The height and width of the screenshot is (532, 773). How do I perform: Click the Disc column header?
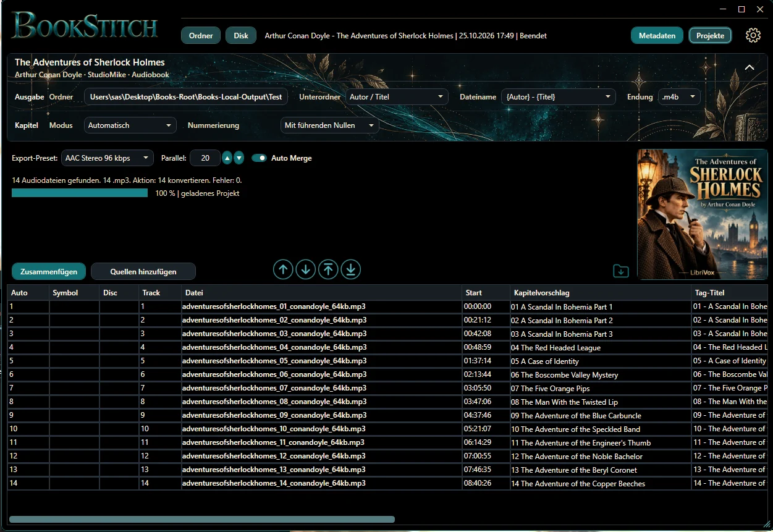pyautogui.click(x=119, y=293)
